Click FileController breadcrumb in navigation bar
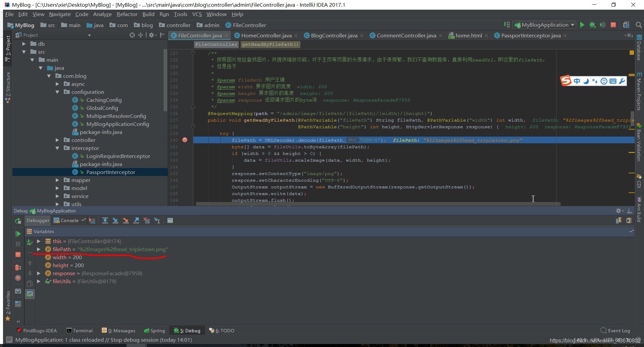Image resolution: width=644 pixels, height=347 pixels. (246, 25)
